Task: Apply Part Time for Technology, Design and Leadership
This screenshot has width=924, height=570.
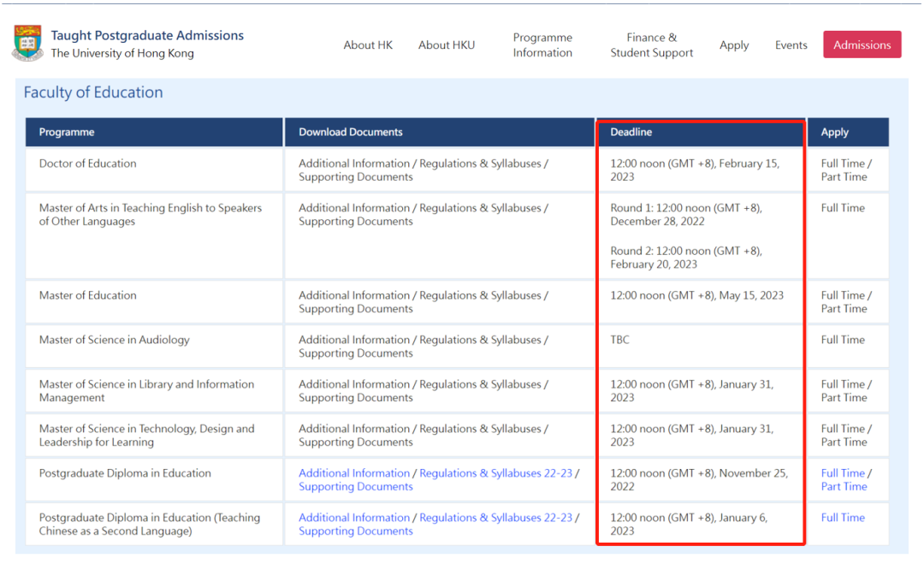Action: click(x=844, y=442)
